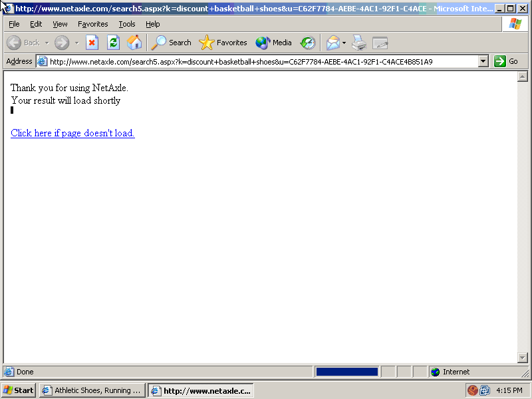The image size is (532, 399).
Task: Follow 'Click here if page doesn't load' link
Action: pos(72,133)
